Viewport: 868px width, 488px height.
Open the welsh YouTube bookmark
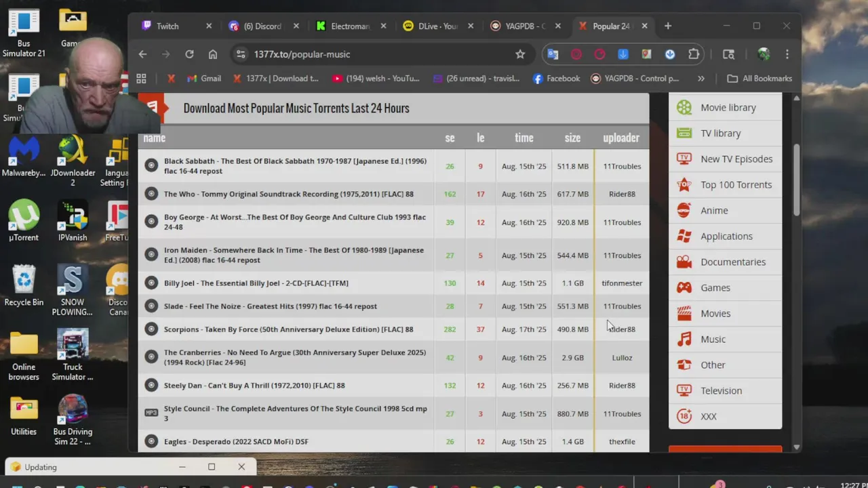[376, 79]
